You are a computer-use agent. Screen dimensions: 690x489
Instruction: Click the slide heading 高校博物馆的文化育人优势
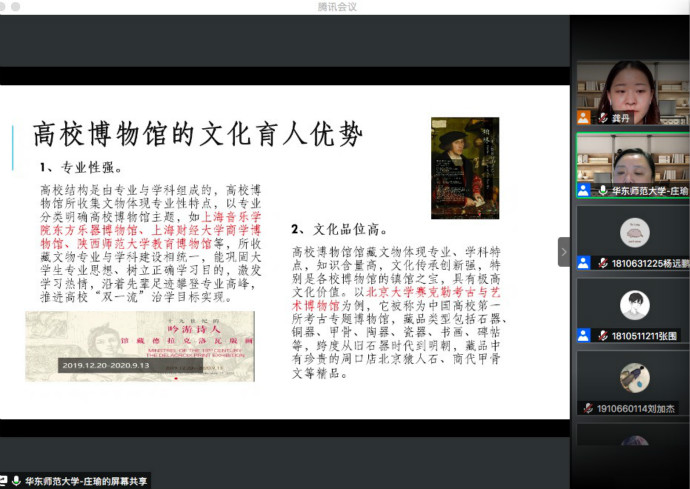[x=197, y=134]
